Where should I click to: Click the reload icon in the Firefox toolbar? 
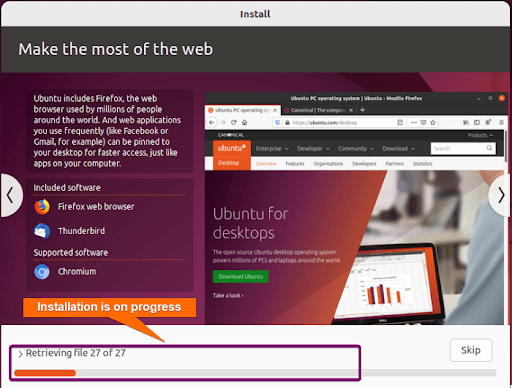(234, 122)
